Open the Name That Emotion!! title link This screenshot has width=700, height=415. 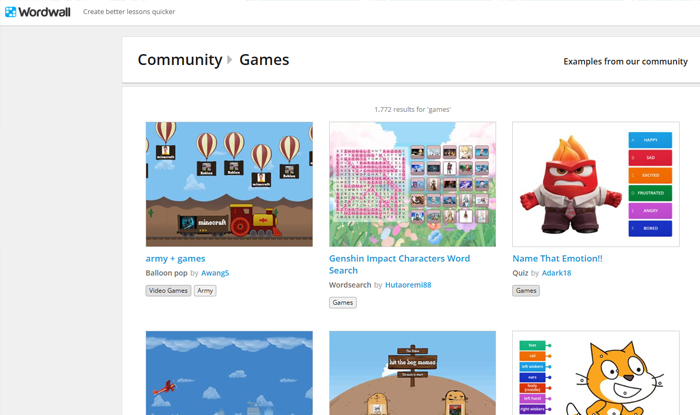click(557, 258)
